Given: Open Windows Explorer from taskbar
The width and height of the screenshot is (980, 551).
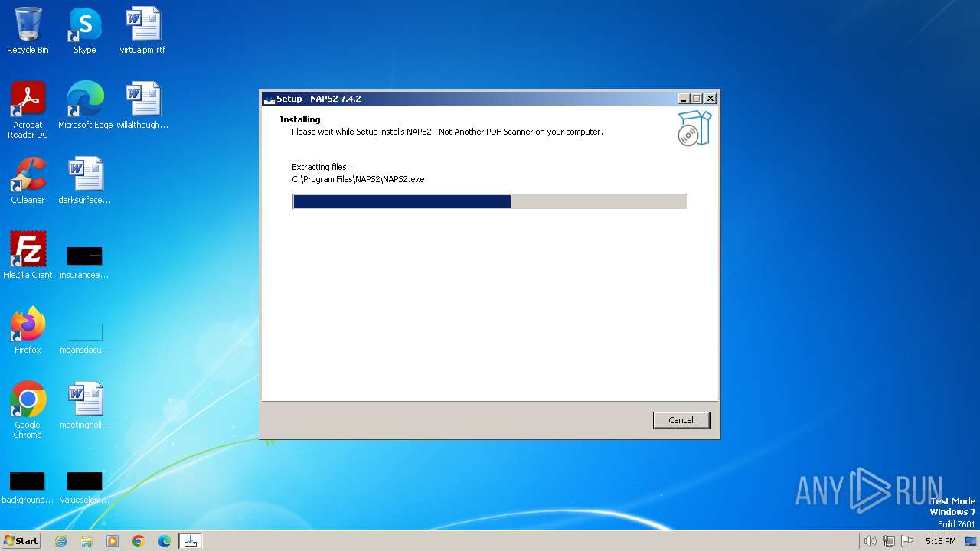Looking at the screenshot, I should point(87,541).
